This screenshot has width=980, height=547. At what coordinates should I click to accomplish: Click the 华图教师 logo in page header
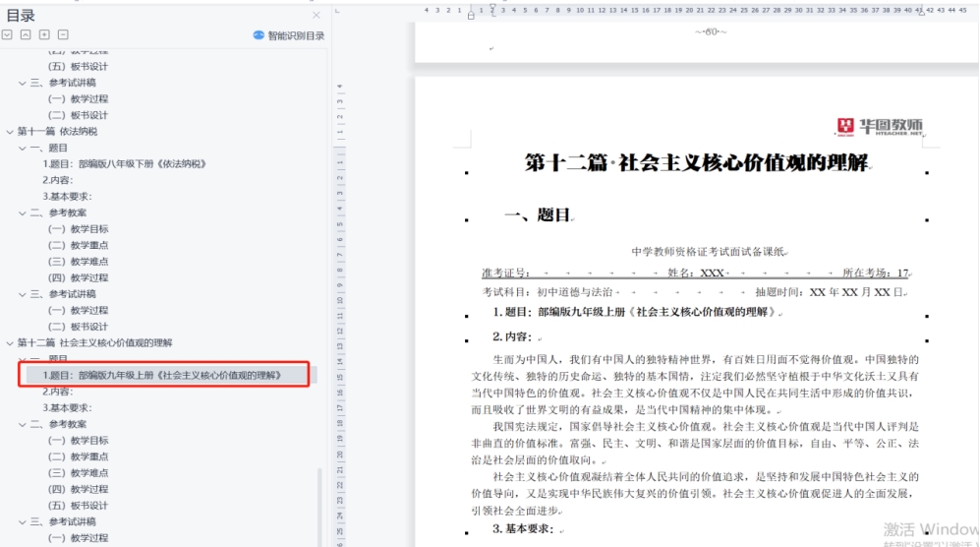(x=880, y=126)
